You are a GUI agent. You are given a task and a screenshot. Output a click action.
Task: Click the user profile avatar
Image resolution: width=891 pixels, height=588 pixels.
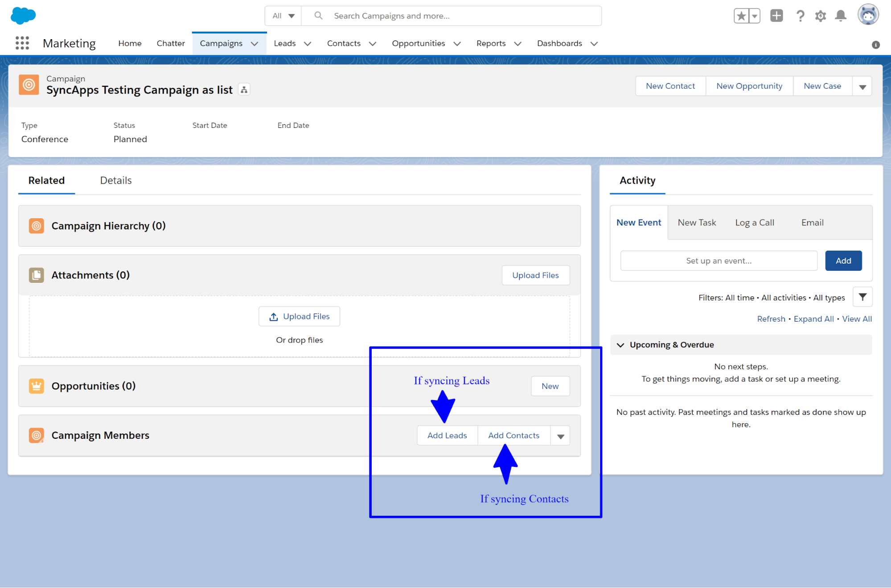click(868, 15)
